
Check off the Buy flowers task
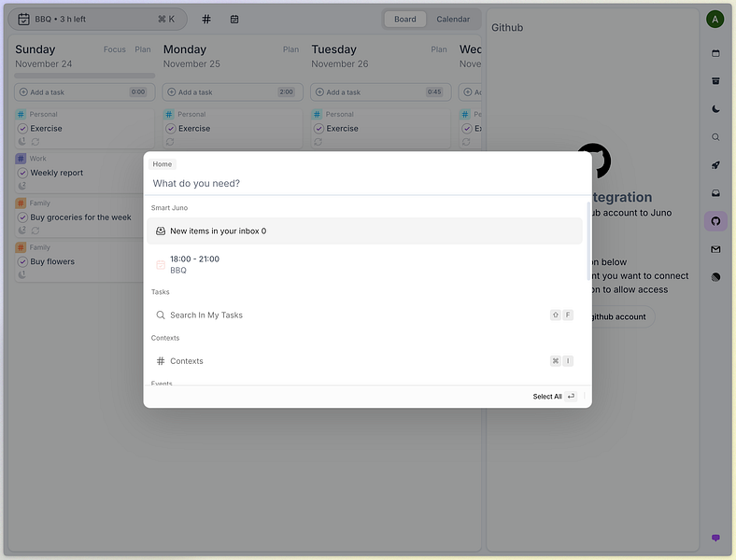(x=22, y=261)
